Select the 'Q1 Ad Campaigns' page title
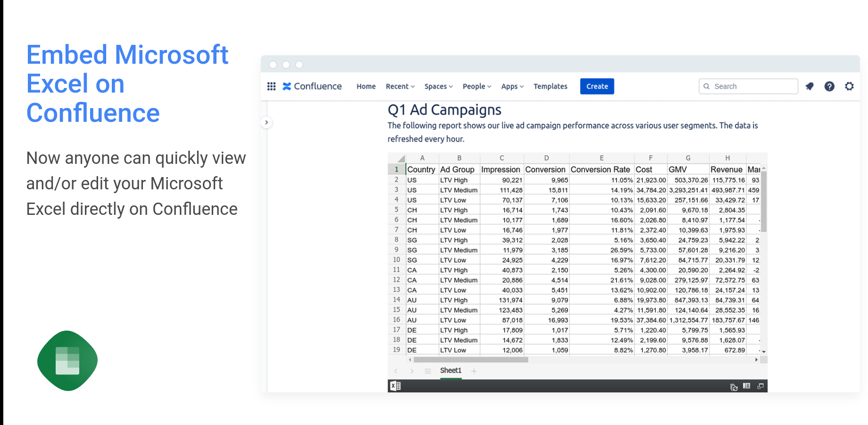This screenshot has height=425, width=868. (x=444, y=110)
